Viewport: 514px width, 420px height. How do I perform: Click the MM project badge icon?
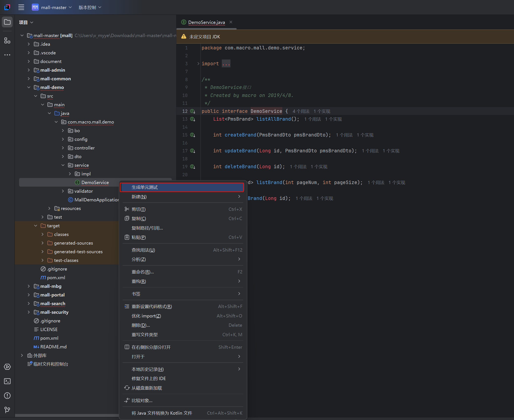point(35,7)
